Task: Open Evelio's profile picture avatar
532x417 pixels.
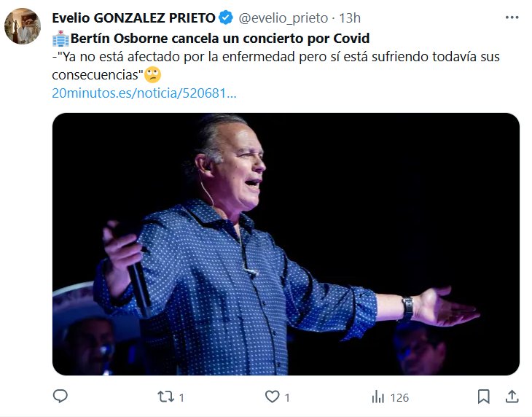Action: (23, 27)
